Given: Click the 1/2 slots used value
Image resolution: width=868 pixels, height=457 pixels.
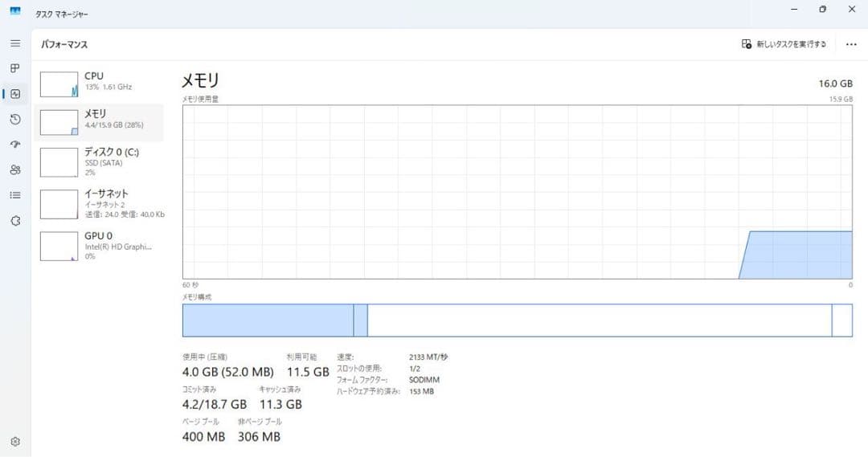Looking at the screenshot, I should [415, 369].
